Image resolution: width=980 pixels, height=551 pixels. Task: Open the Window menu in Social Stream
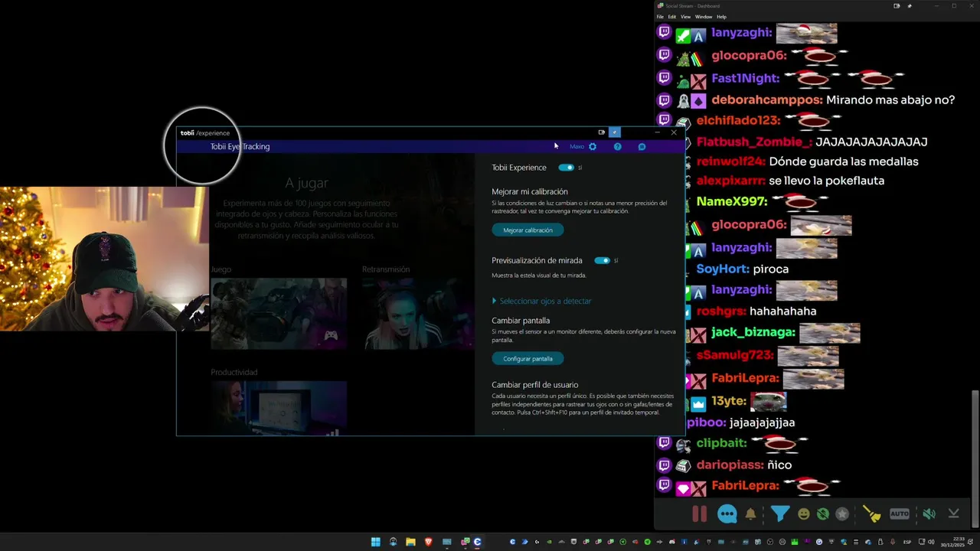(703, 17)
